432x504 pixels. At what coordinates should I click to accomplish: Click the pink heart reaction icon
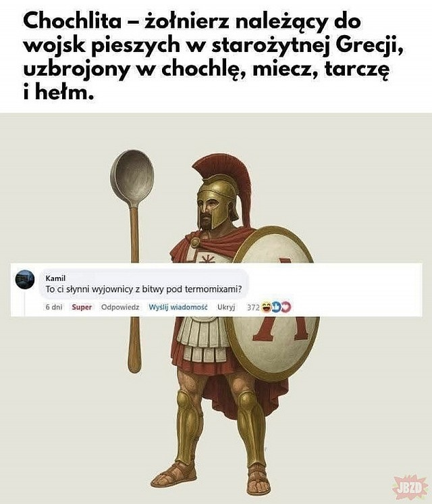coord(286,307)
